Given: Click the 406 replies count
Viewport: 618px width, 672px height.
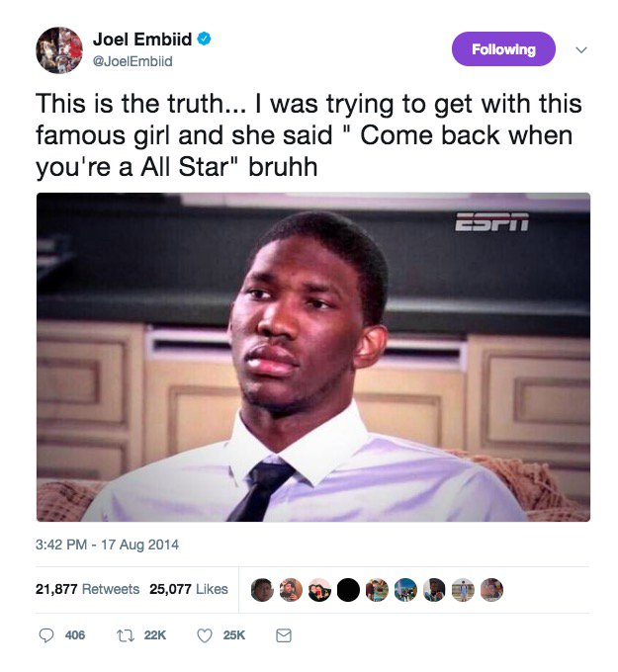Looking at the screenshot, I should click(x=75, y=635).
